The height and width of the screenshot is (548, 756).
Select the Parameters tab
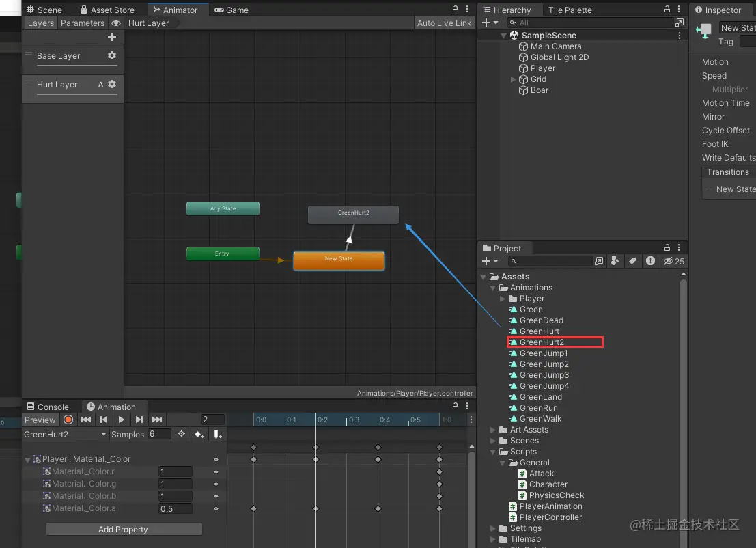click(83, 23)
